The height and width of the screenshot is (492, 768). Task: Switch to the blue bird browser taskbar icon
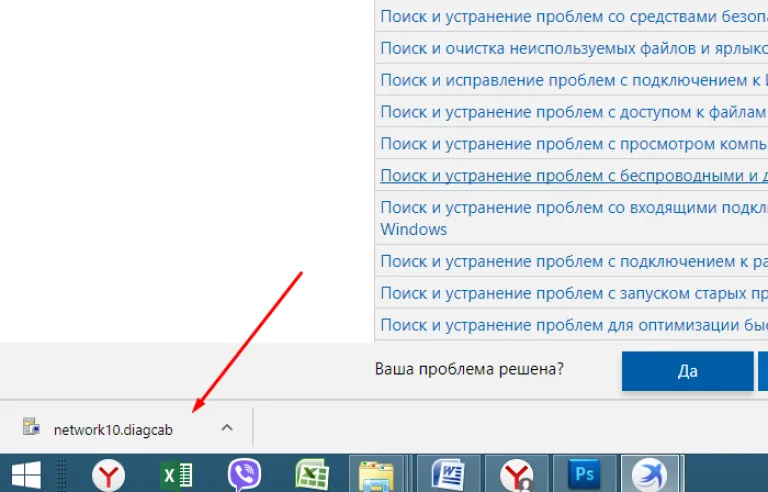(x=650, y=474)
